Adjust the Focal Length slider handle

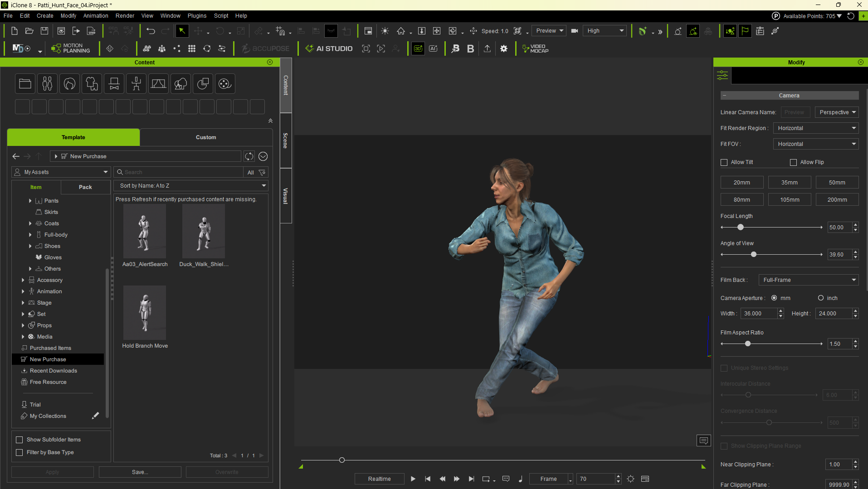coord(741,228)
